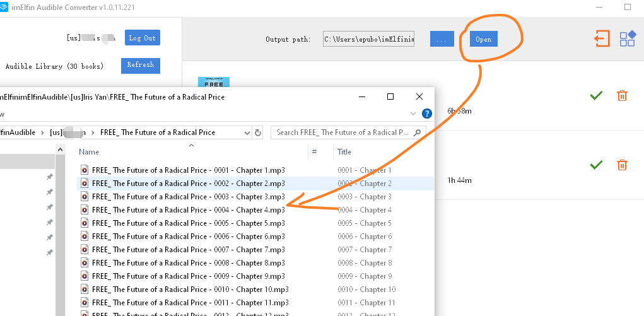Open the breadcrumb chevron before [us] folder

[x=43, y=132]
